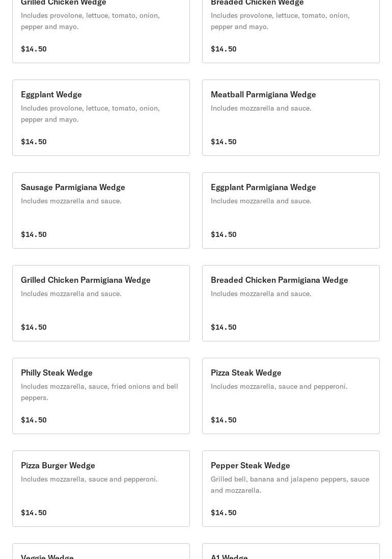Click the $14.50 price on Meatball Parmigiana Wedge

[x=223, y=142]
